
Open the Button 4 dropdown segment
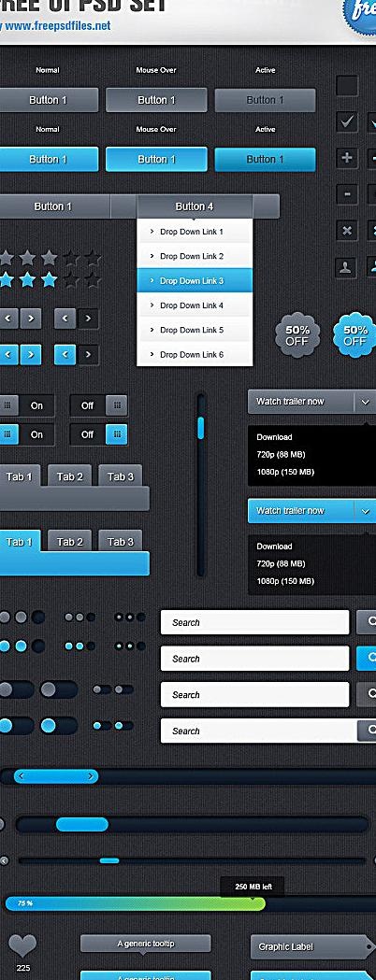tap(195, 206)
